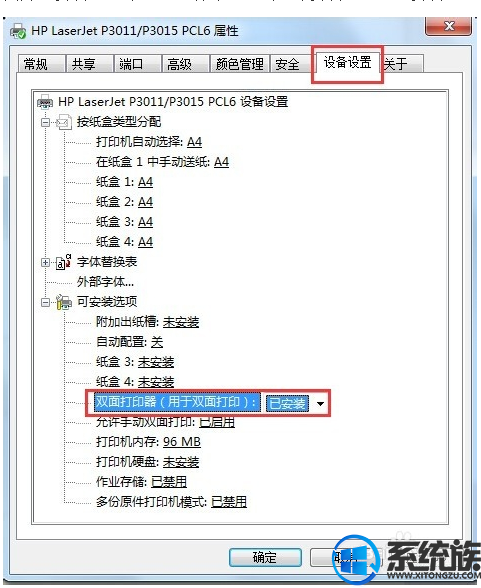Screen dimensions: 481x588
Task: Click the A4 link for 纸盒 2
Action: point(145,202)
